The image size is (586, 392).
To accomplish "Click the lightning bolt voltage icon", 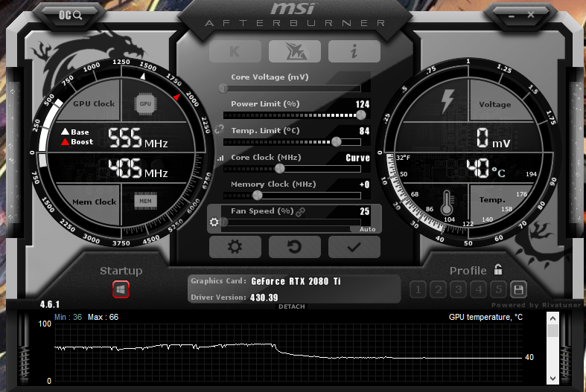I will [x=448, y=101].
